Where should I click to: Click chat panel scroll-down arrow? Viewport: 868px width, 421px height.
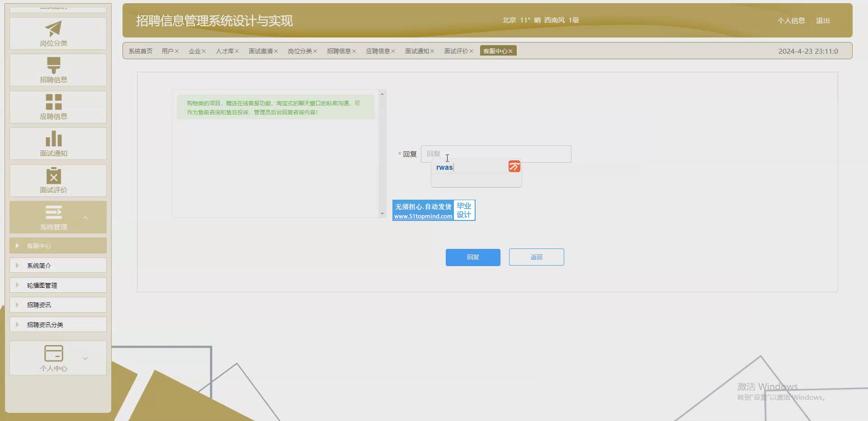pos(382,214)
